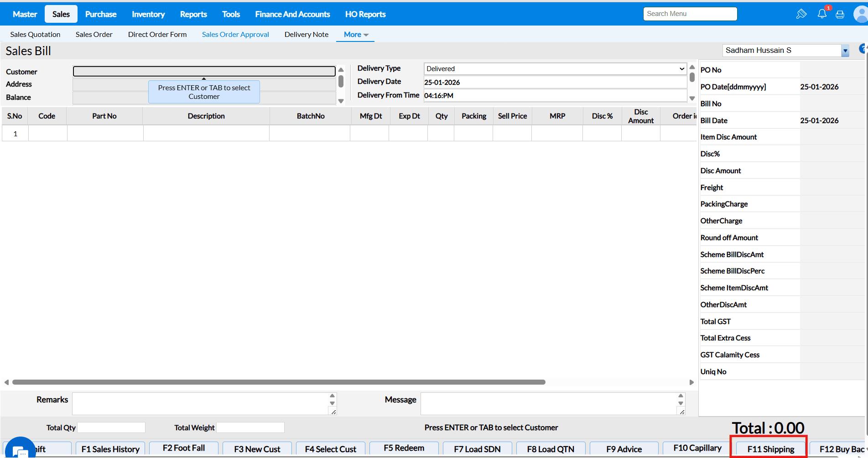This screenshot has height=458, width=868.
Task: Open the Purchase menu
Action: (101, 14)
